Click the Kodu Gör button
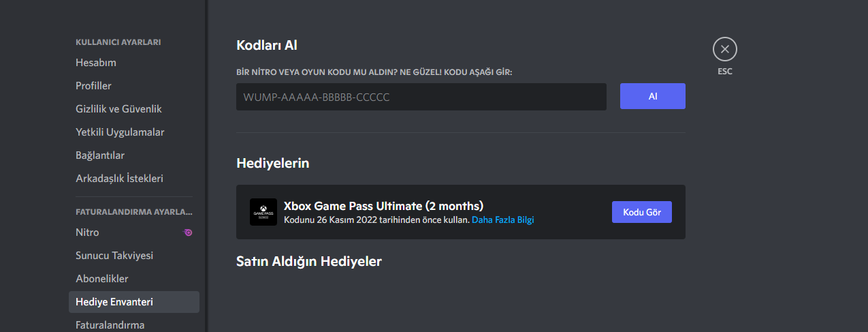Viewport: 868px width, 332px height. (642, 212)
